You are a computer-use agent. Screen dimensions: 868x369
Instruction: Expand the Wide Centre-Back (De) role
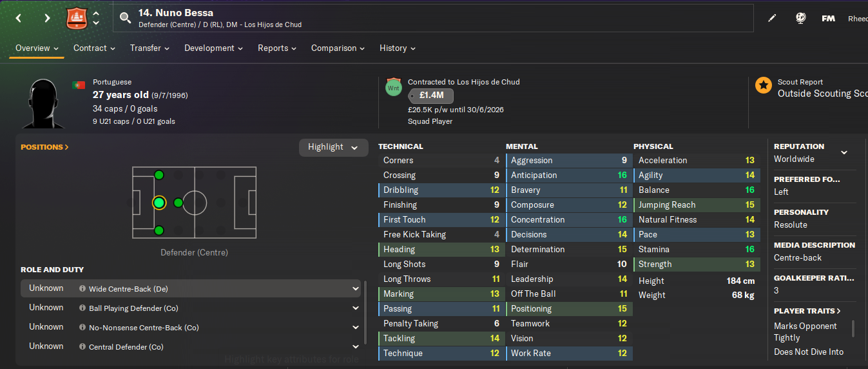[x=355, y=289]
